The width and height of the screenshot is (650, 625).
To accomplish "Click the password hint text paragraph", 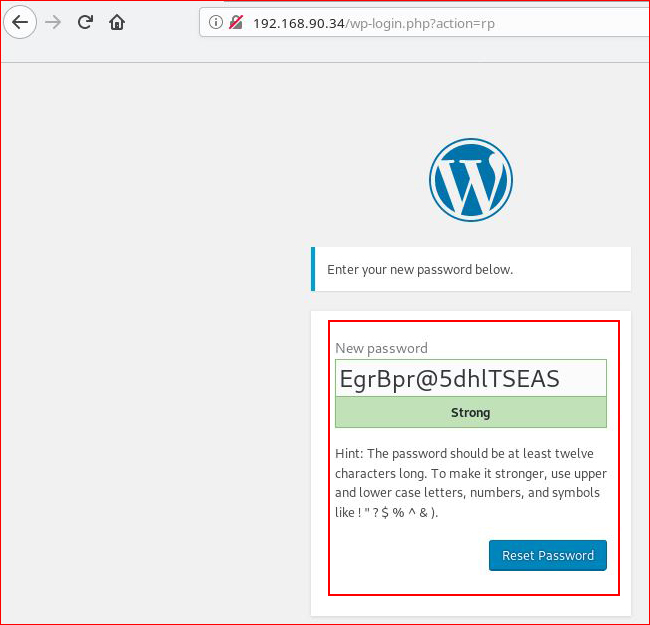I will click(471, 483).
